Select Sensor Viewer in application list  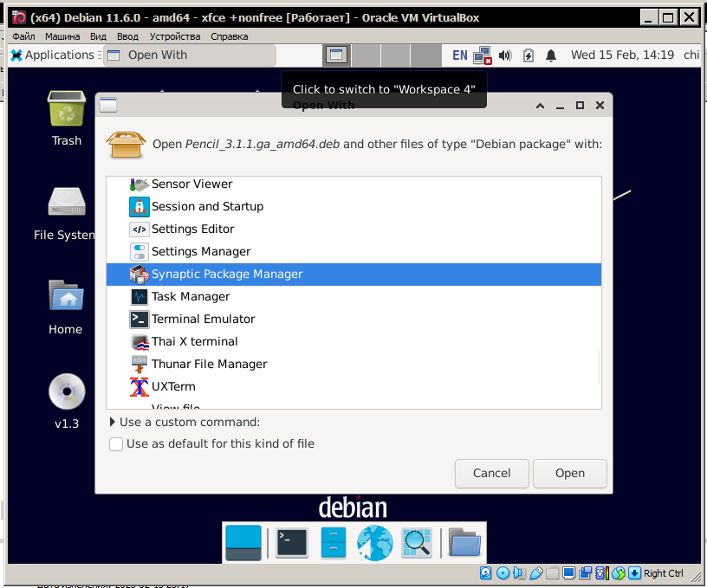tap(354, 184)
